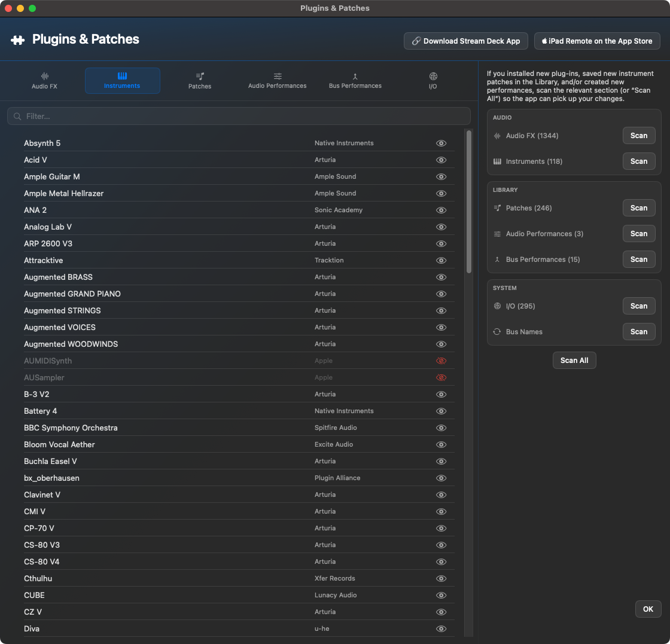This screenshot has width=670, height=644.
Task: Open iPad Remote on the App Store
Action: coord(597,41)
